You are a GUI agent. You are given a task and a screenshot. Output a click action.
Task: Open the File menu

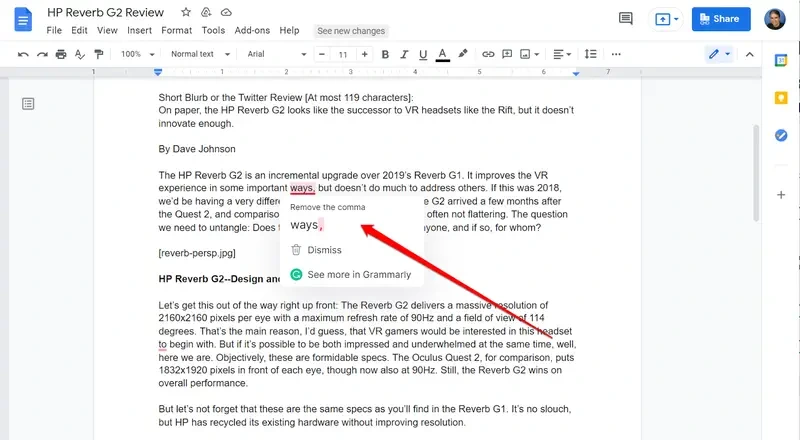(x=54, y=31)
